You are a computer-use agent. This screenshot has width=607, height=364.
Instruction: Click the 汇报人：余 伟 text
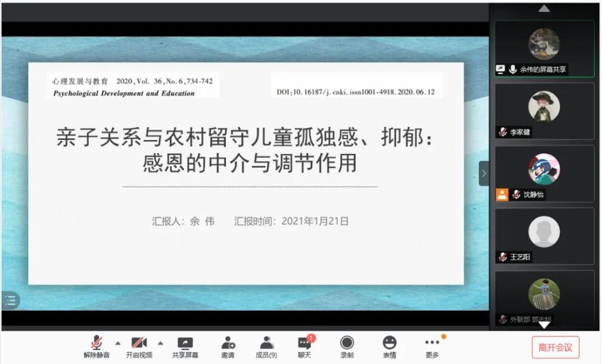[x=183, y=221]
